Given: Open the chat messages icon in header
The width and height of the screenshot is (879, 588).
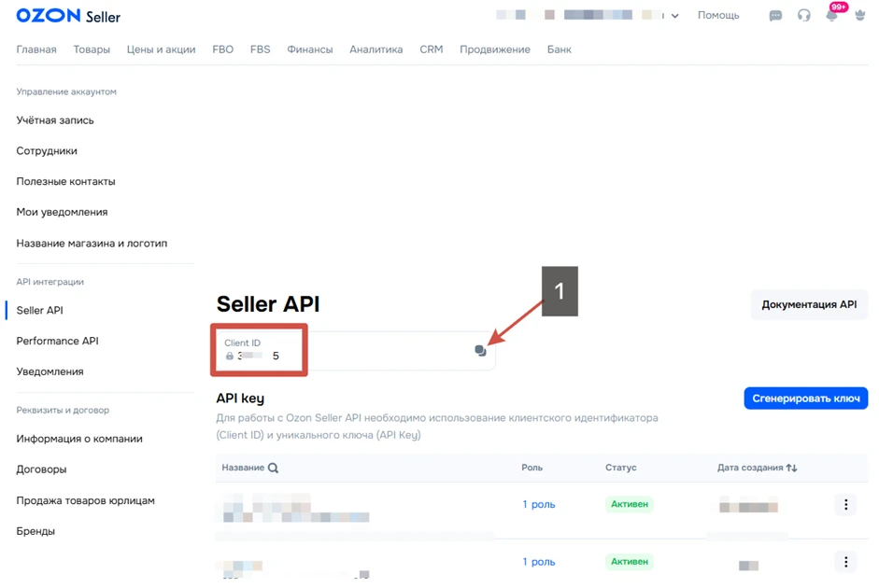Looking at the screenshot, I should 775,16.
